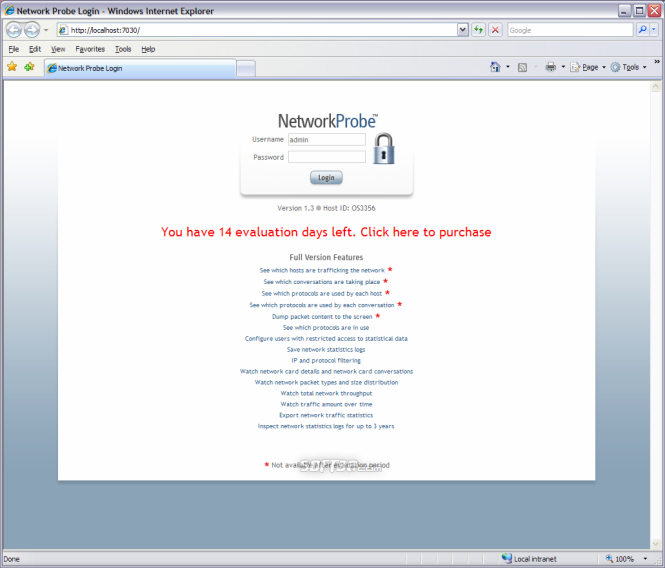The width and height of the screenshot is (665, 568).
Task: Open the Tools gear toolbar menu
Action: point(628,67)
